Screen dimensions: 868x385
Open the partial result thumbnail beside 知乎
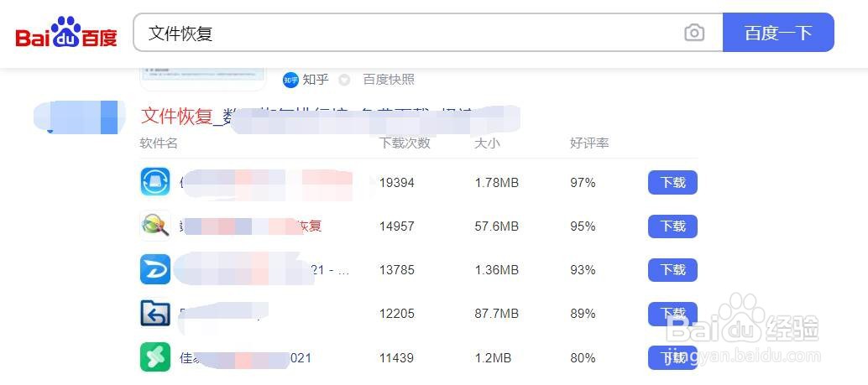coord(203,78)
